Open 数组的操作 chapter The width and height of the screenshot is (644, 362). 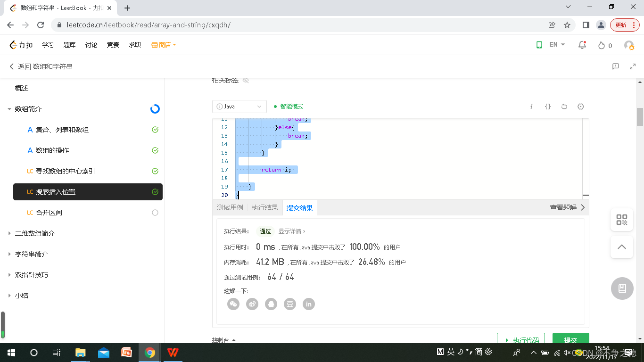(x=52, y=150)
